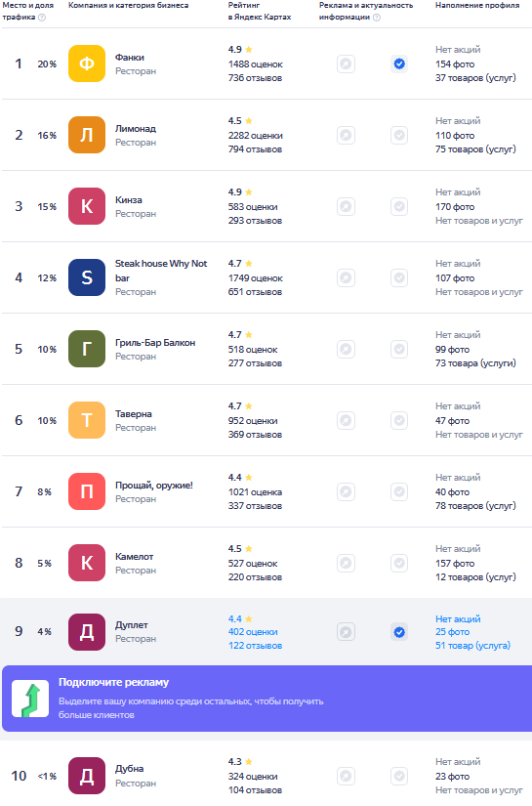Open the Таверна company name
The width and height of the screenshot is (532, 806).
(134, 414)
